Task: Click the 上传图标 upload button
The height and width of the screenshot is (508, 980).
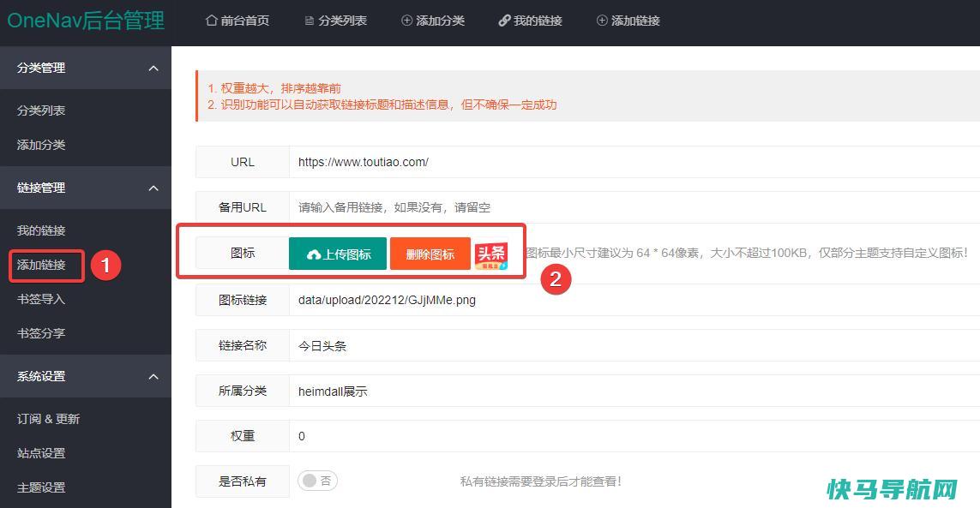Action: pyautogui.click(x=338, y=254)
